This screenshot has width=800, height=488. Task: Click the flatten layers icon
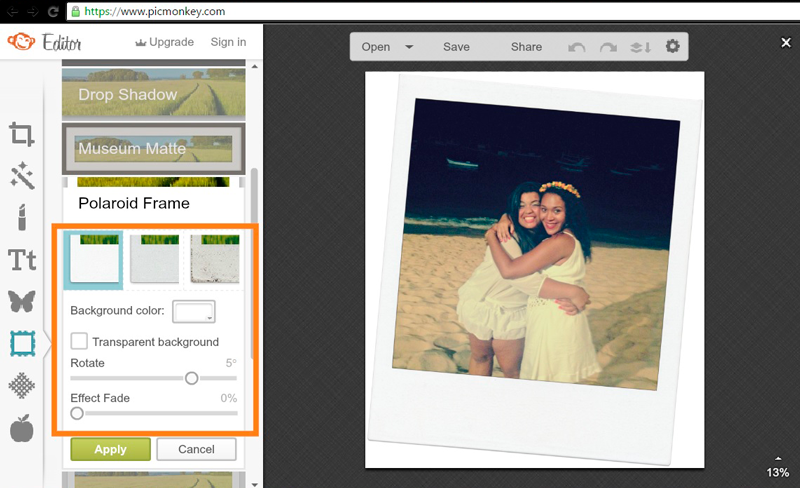[640, 47]
